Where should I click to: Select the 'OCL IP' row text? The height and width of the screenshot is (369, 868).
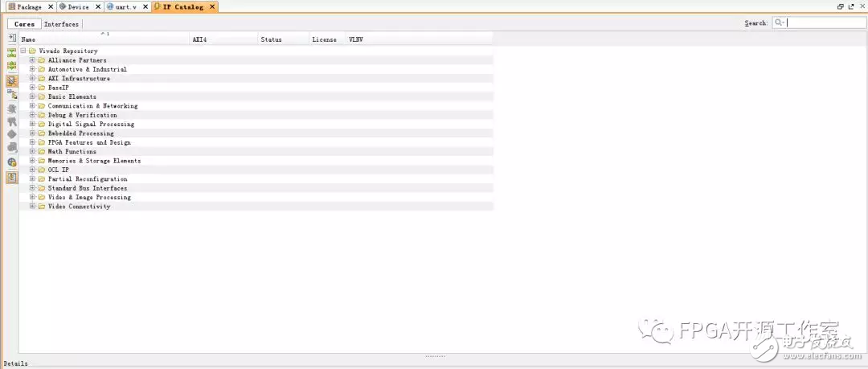point(58,170)
